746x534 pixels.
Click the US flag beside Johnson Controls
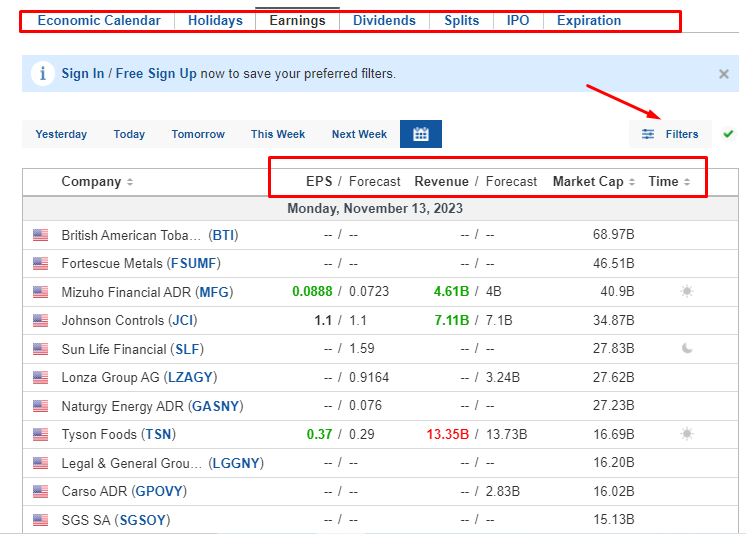[40, 320]
